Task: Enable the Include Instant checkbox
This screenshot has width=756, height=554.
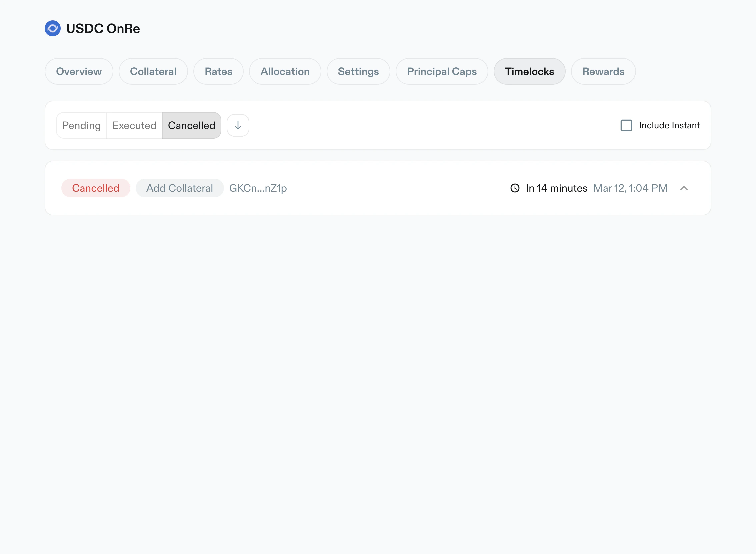Action: [626, 125]
